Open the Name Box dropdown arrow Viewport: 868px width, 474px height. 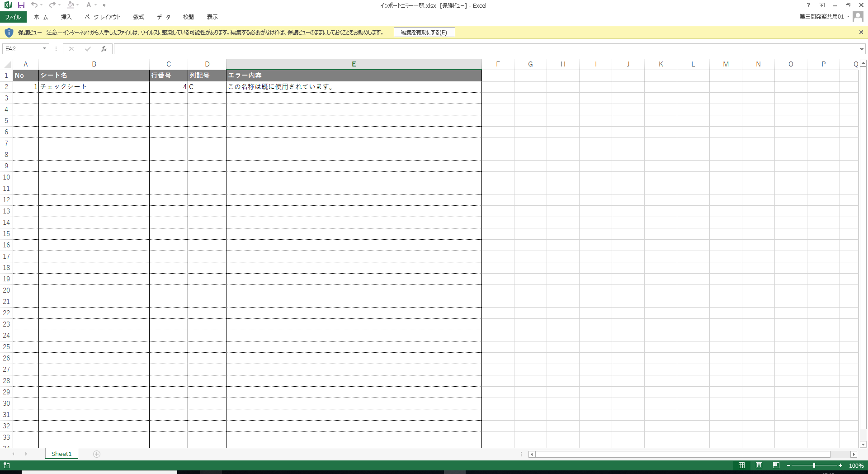pyautogui.click(x=44, y=49)
